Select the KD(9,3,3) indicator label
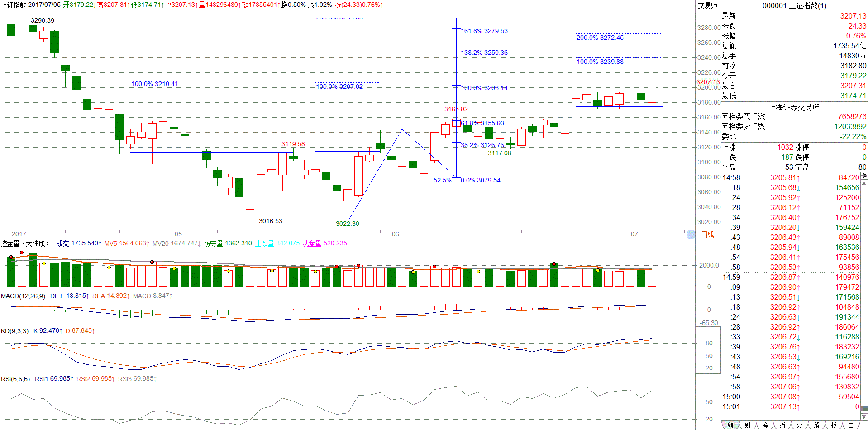 point(14,331)
